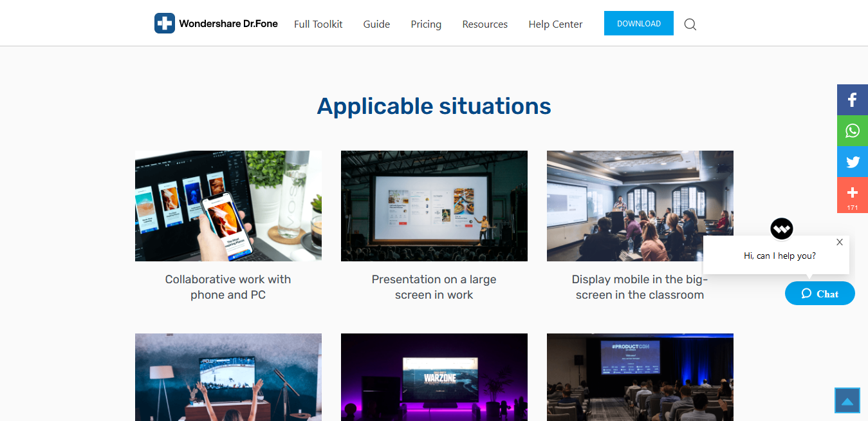The image size is (868, 421).
Task: Close the chat greeting popup
Action: point(840,242)
